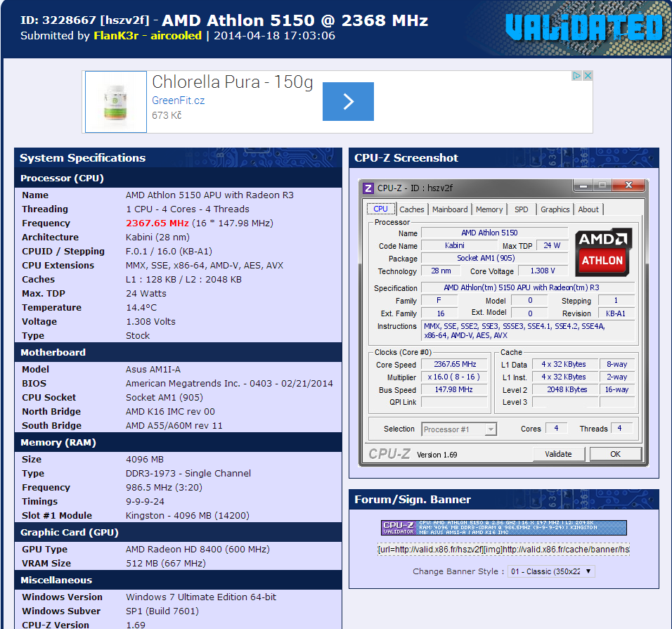The width and height of the screenshot is (672, 629).
Task: Click the forum banner URL code field
Action: pos(503,550)
